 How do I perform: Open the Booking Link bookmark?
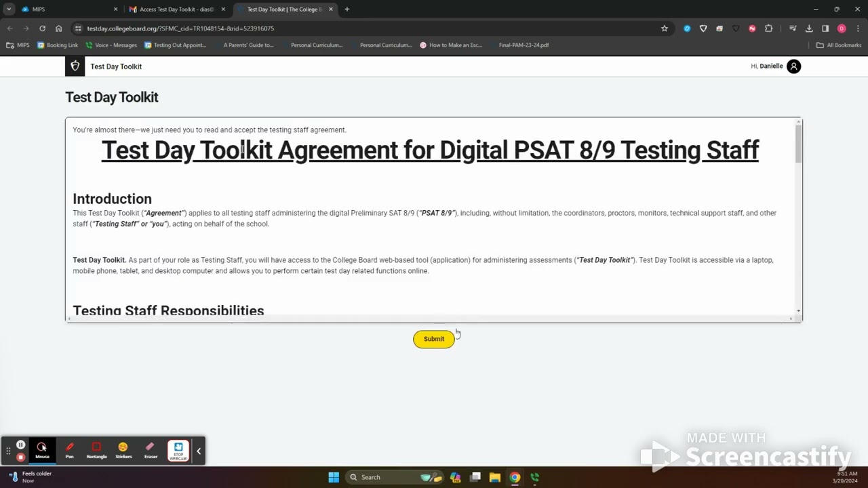point(58,45)
